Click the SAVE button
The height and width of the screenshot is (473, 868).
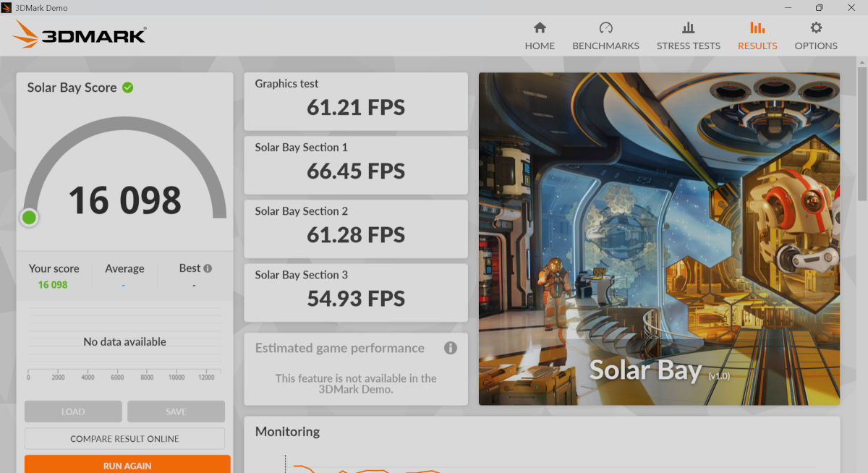176,412
